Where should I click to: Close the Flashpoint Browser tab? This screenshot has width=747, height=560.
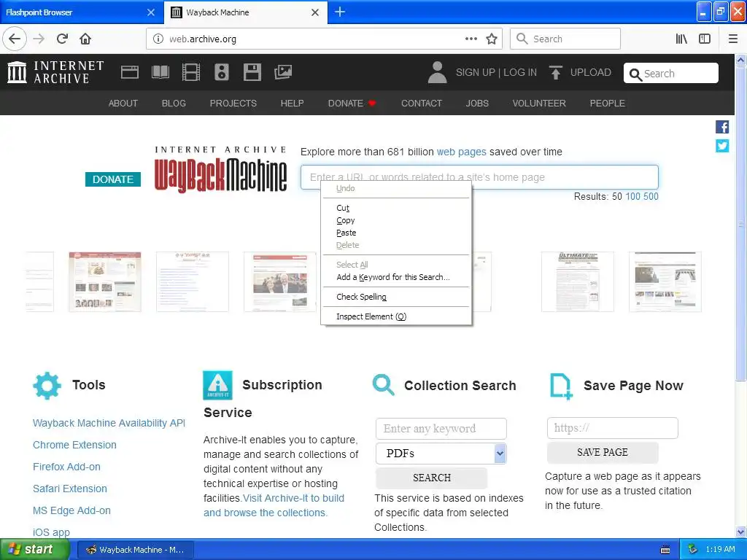(151, 12)
